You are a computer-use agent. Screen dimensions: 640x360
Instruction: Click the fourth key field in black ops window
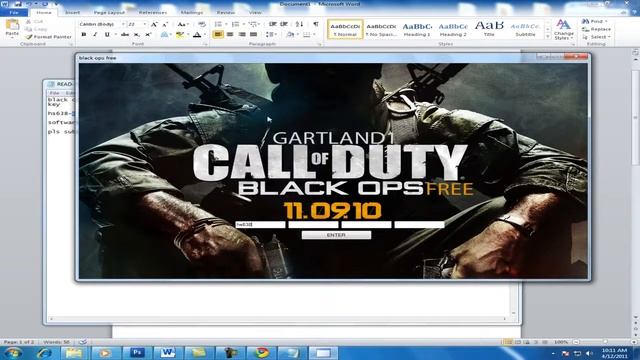pos(420,224)
